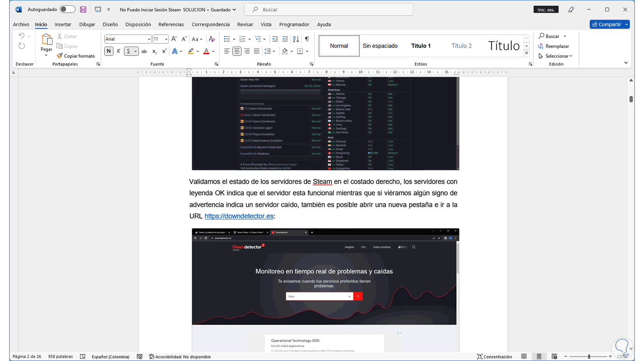The height and width of the screenshot is (361, 644).
Task: Apply the red font color
Action: tap(206, 51)
